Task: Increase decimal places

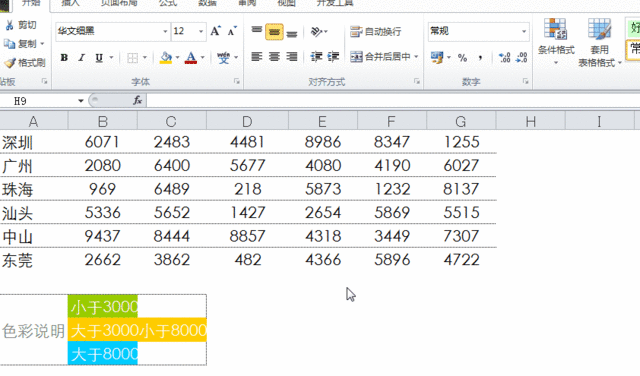Action: point(504,58)
